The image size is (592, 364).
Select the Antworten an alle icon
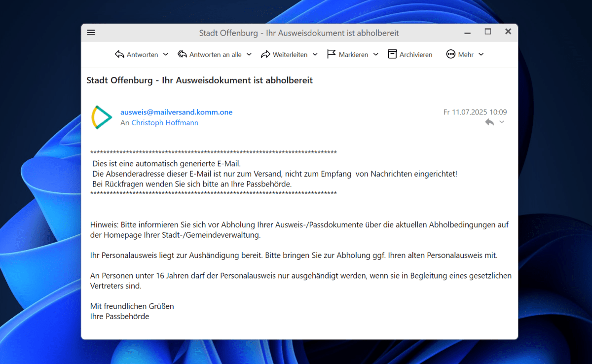[x=183, y=54]
